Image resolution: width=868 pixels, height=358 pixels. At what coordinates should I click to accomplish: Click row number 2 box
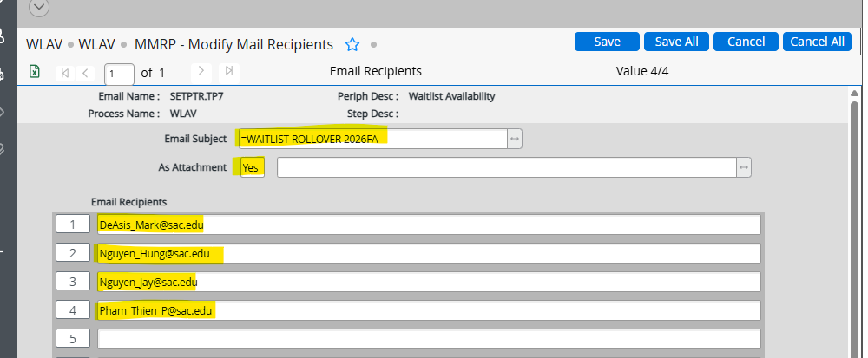(73, 253)
